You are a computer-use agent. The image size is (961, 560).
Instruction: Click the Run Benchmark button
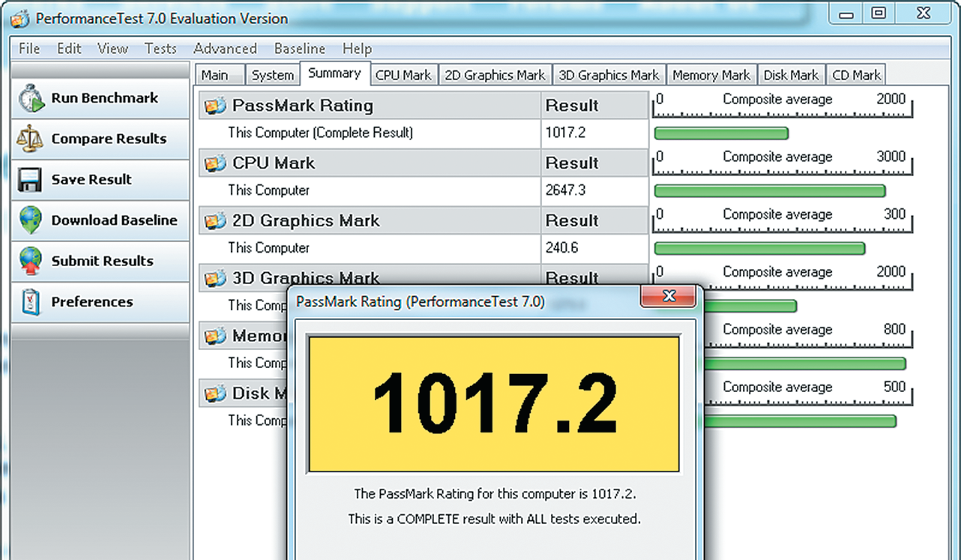pyautogui.click(x=100, y=98)
